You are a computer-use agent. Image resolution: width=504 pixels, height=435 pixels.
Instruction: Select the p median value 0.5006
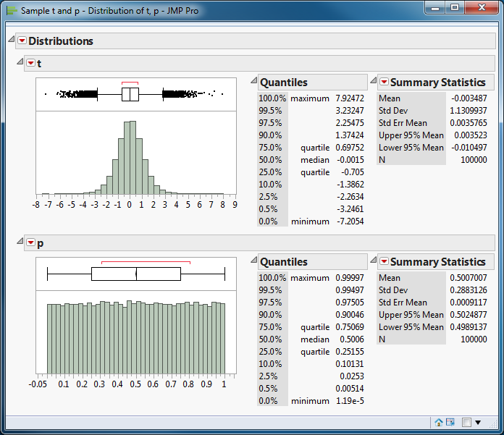pyautogui.click(x=352, y=339)
